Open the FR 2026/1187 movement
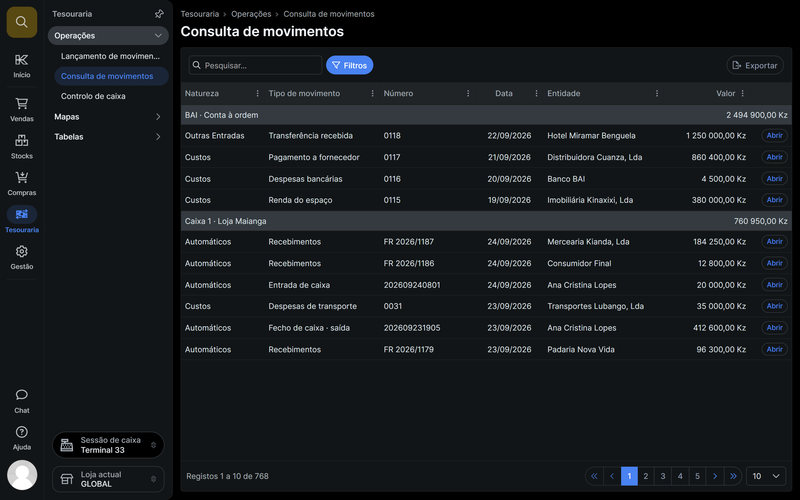The image size is (800, 500). pyautogui.click(x=774, y=242)
